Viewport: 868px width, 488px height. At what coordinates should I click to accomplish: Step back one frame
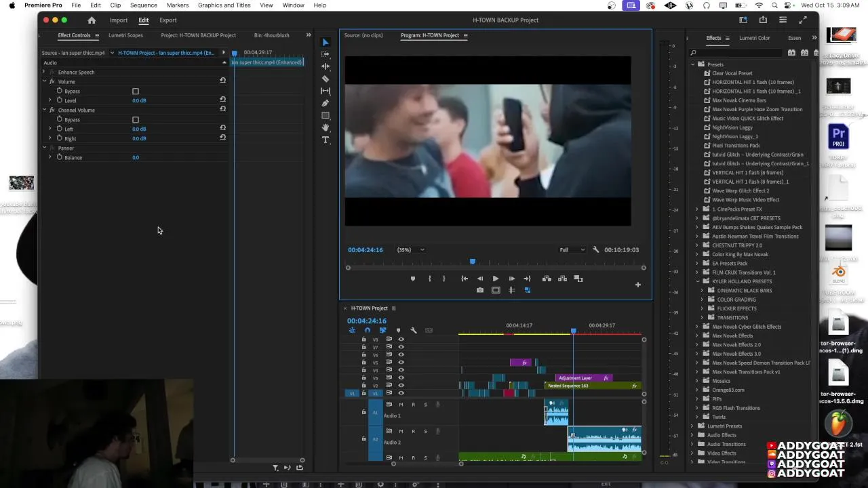[480, 279]
